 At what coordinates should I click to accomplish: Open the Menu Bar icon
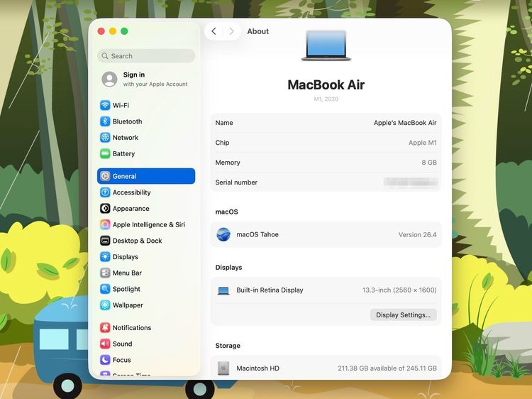pos(105,273)
